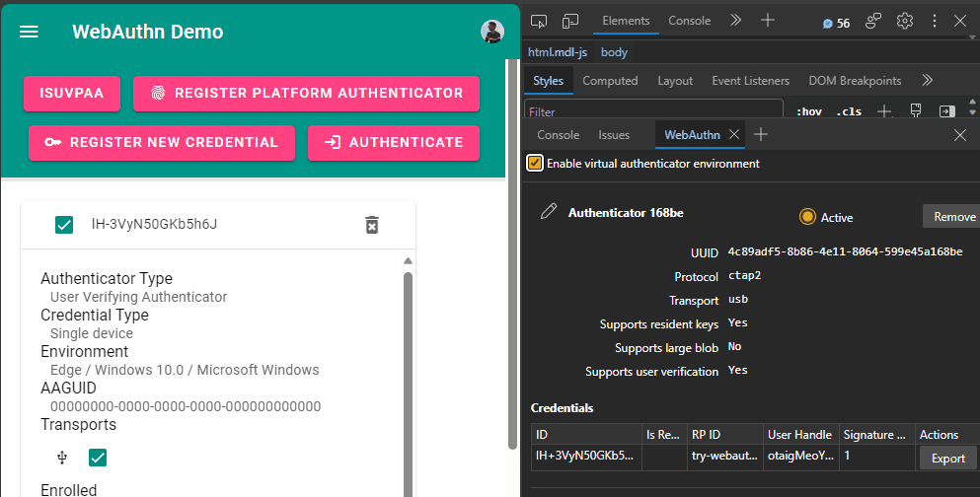Click the Styles pane scroll arrows
The width and height of the screenshot is (980, 497).
pyautogui.click(x=972, y=106)
